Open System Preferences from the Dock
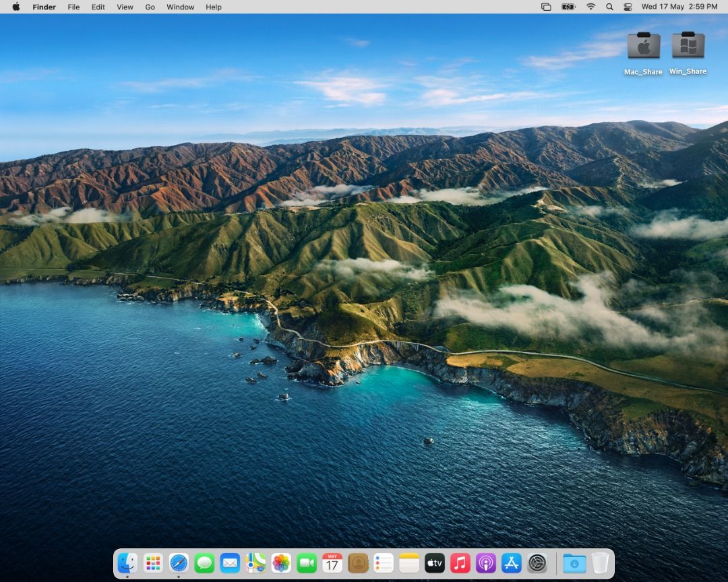This screenshot has height=582, width=728. pyautogui.click(x=537, y=563)
